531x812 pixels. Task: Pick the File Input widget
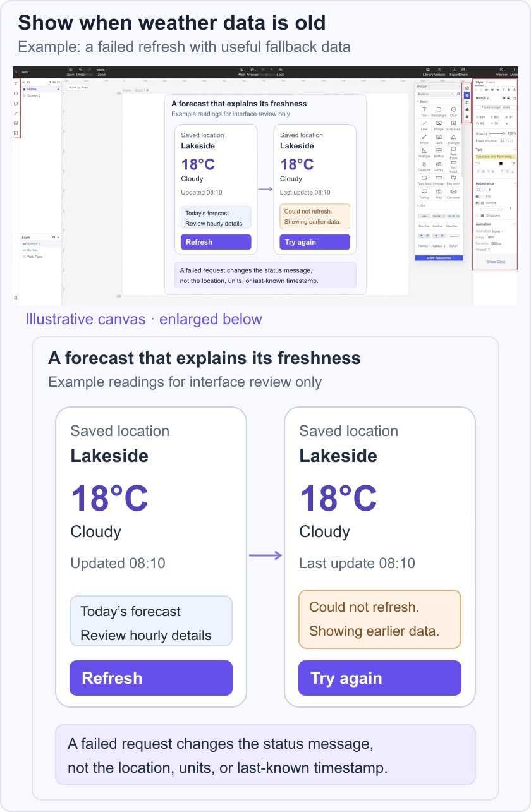click(x=453, y=180)
